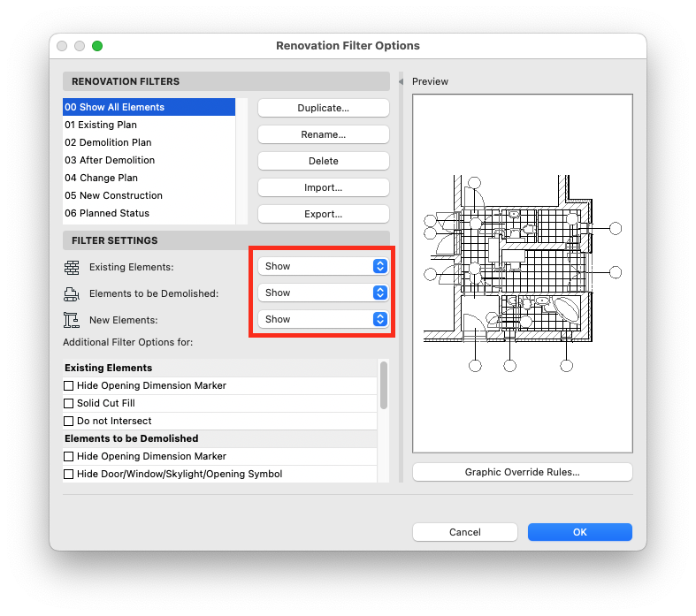The image size is (696, 616).
Task: Click the Rename... button
Action: tap(323, 134)
